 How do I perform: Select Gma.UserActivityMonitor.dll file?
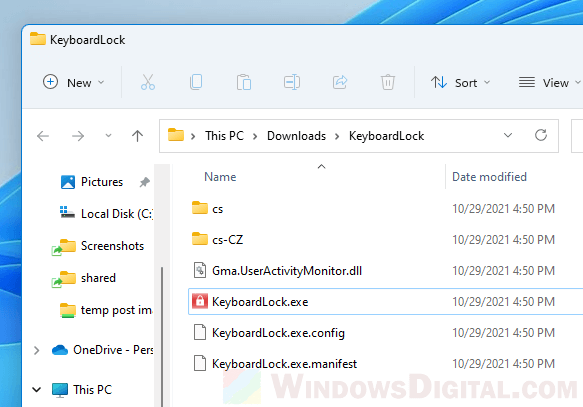pos(386,271)
